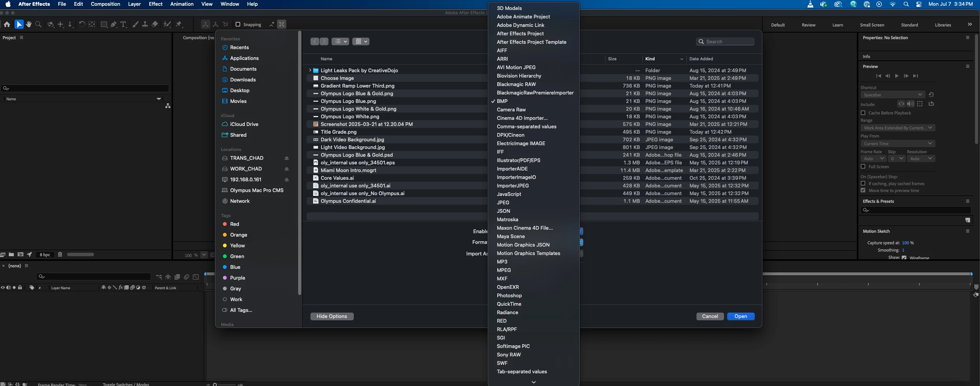
Task: Open the Project flowchart view icon
Action: tap(168, 106)
